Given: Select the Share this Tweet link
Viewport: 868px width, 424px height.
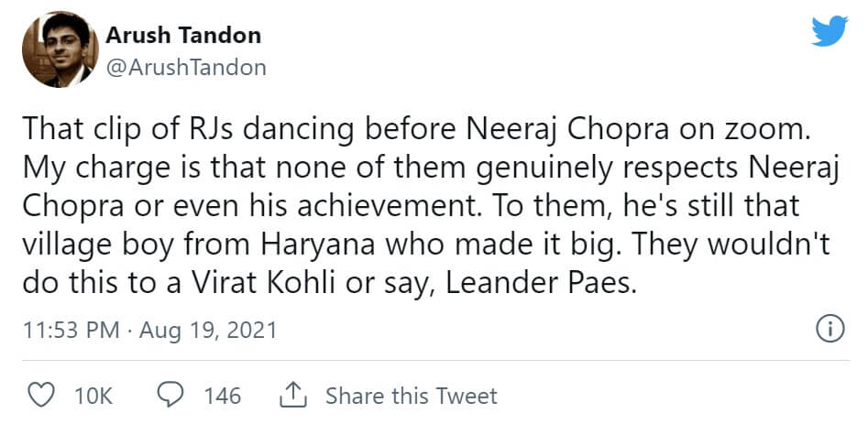Looking at the screenshot, I should point(411,396).
